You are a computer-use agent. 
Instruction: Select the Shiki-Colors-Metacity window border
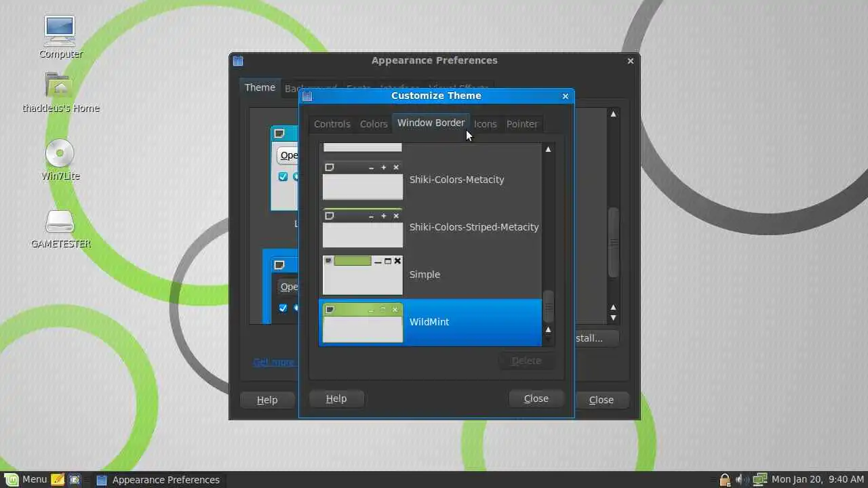[430, 180]
